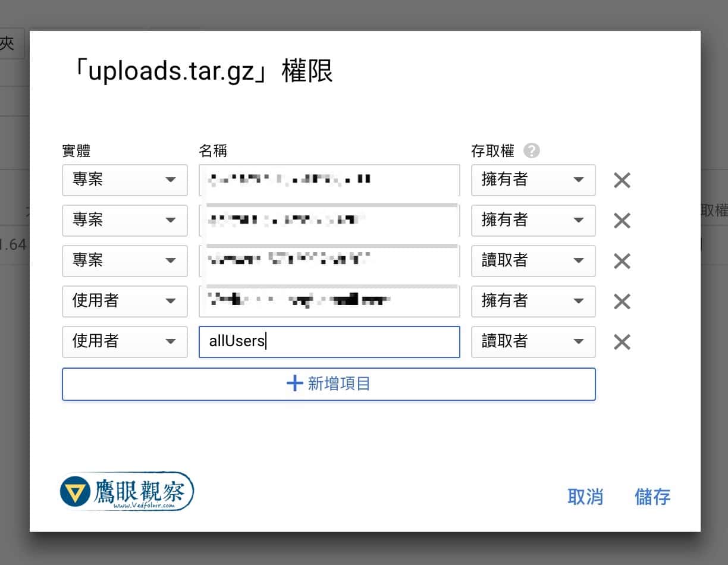The image size is (728, 565).
Task: Open entity dropdown of fourth row 使用者
Action: coord(125,302)
